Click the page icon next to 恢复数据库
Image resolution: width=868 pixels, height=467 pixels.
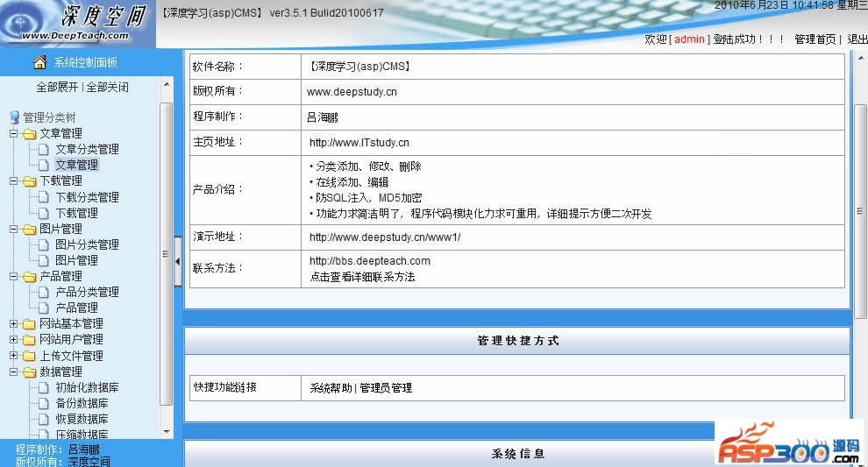pyautogui.click(x=44, y=420)
